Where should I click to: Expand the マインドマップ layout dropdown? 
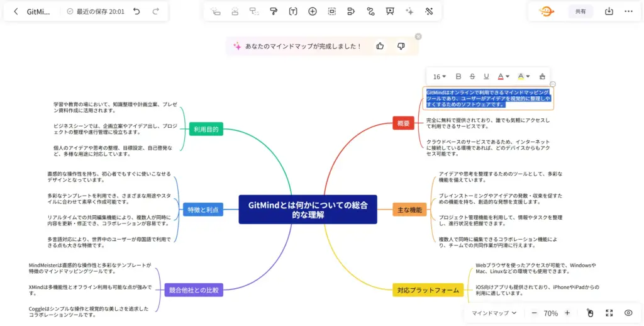(x=494, y=313)
